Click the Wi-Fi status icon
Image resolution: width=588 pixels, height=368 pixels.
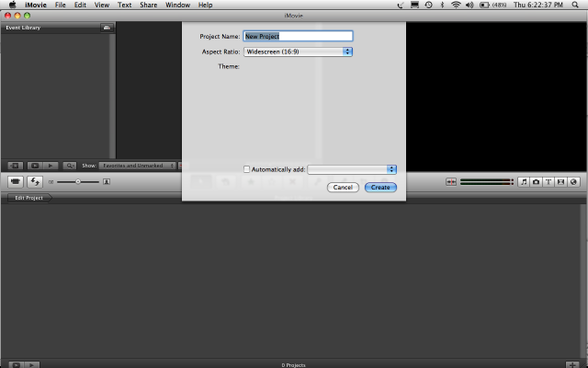pos(456,5)
